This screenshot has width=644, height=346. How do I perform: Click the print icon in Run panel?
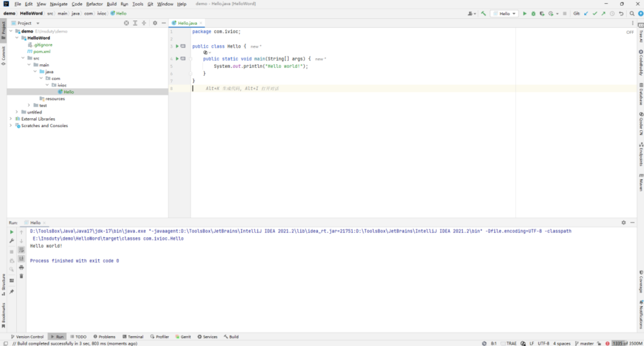[21, 268]
